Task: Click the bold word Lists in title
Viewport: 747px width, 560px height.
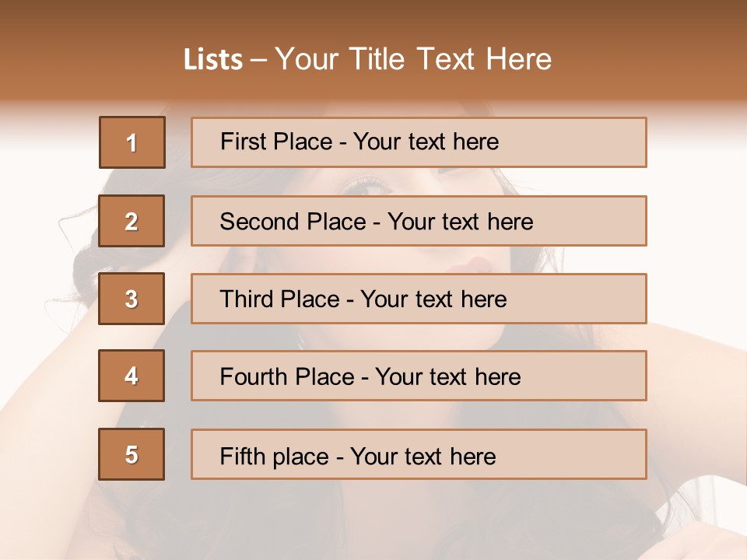Action: 213,59
